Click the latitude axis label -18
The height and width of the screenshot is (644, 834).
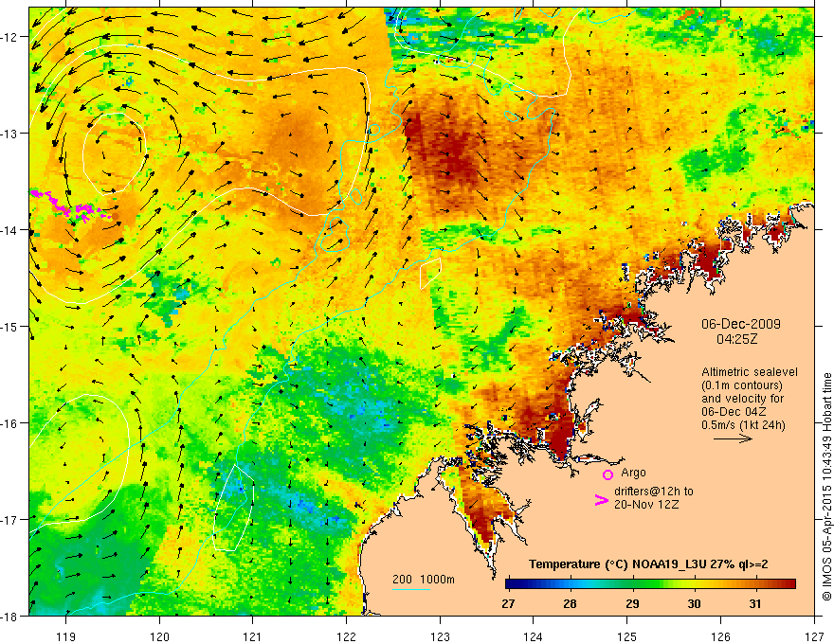(9, 617)
